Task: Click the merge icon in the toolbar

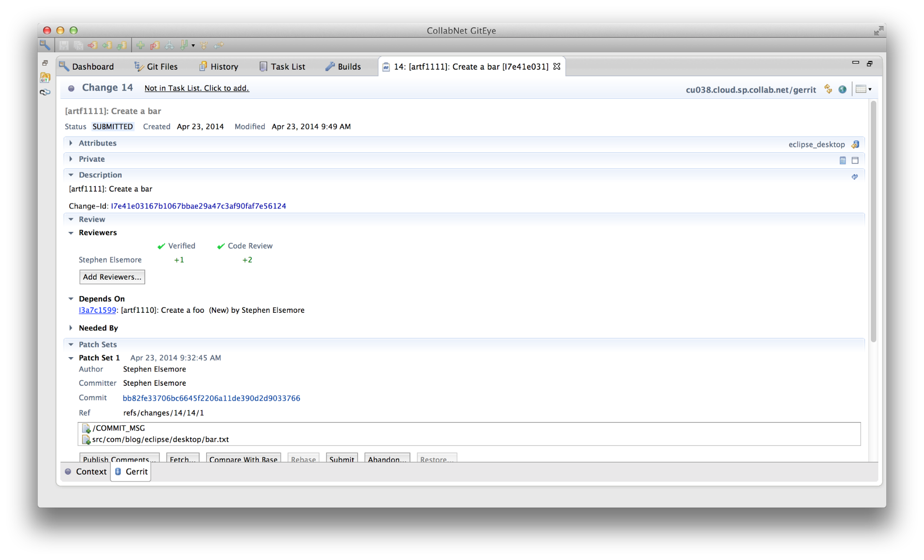Action: [x=204, y=45]
